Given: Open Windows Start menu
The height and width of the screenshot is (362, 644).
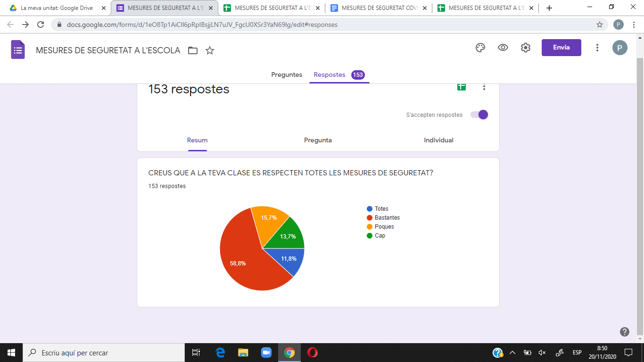Looking at the screenshot, I should [11, 353].
